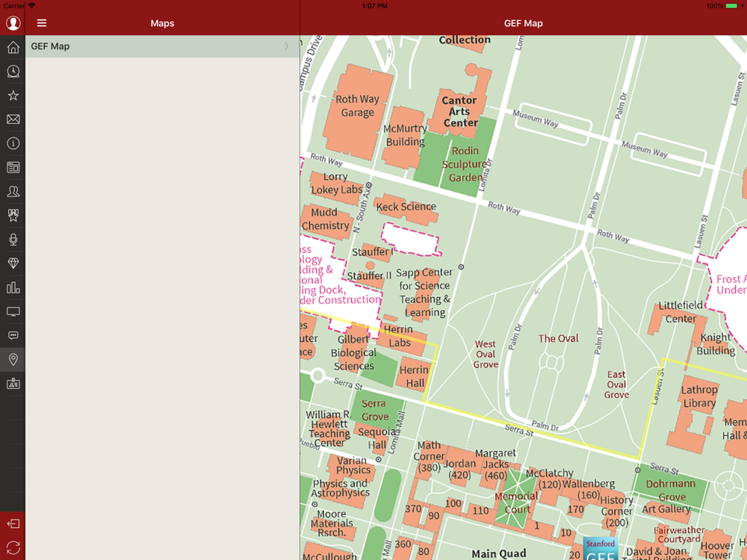Tap the "Dohrmann Grove" label on the map
Viewport: 747px width, 560px height.
click(x=671, y=491)
